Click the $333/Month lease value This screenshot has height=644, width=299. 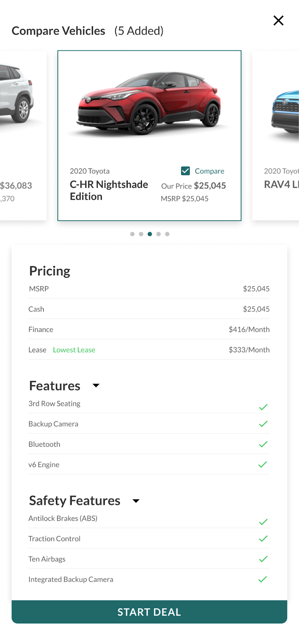coord(249,350)
